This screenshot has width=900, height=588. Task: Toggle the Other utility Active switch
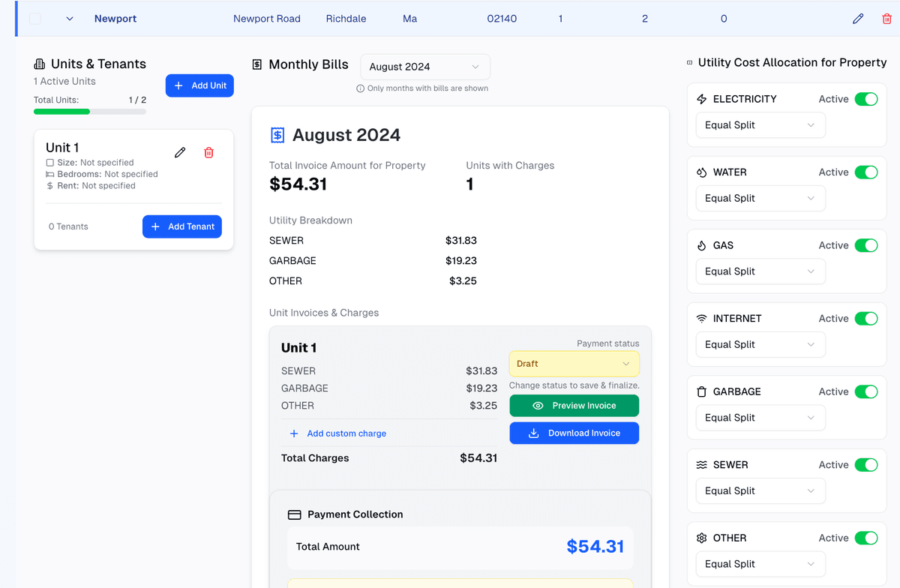(x=866, y=538)
